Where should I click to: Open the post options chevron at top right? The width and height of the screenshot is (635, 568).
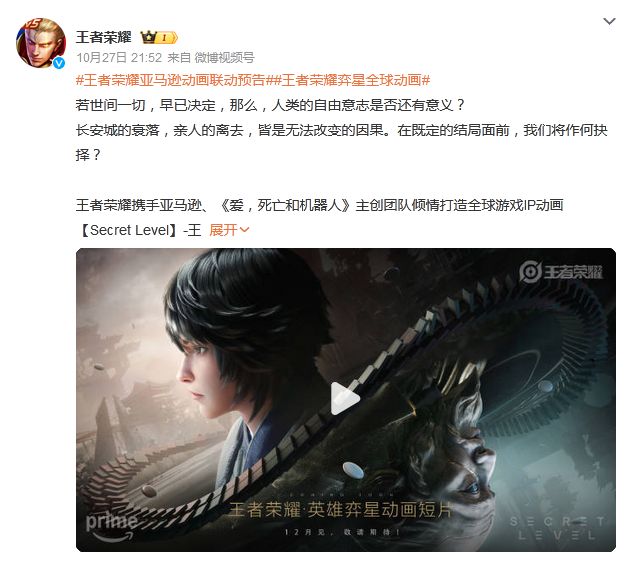click(609, 21)
